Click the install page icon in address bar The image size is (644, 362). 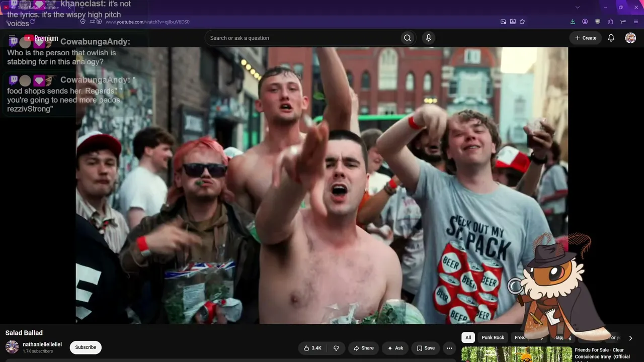513,22
